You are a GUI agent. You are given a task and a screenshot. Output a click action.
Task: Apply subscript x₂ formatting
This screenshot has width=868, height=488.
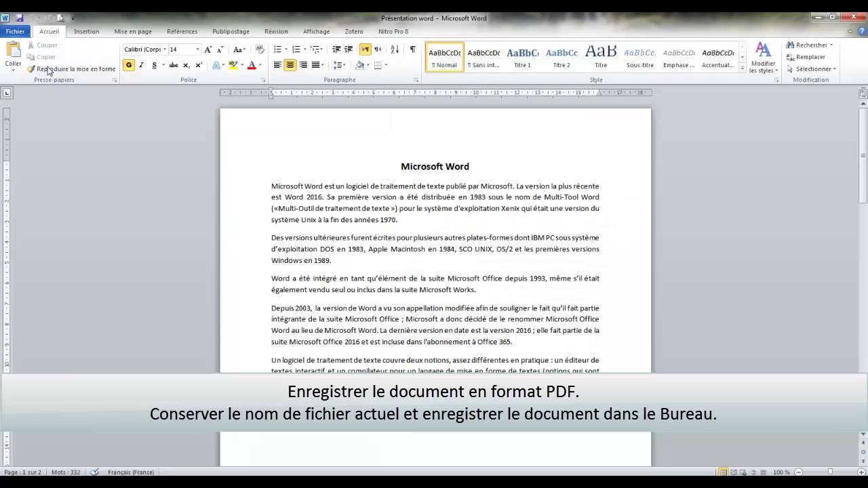pyautogui.click(x=186, y=65)
